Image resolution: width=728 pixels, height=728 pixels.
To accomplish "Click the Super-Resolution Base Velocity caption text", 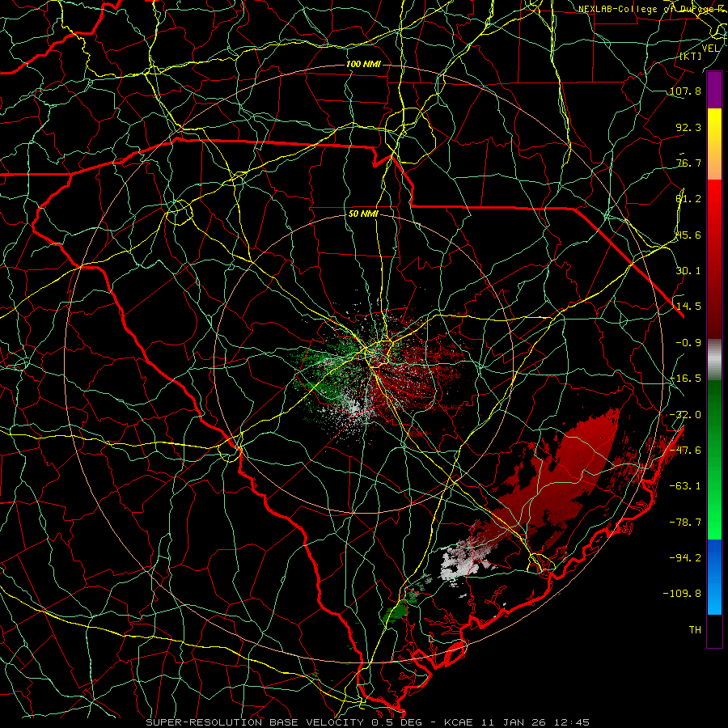I will coord(368,722).
